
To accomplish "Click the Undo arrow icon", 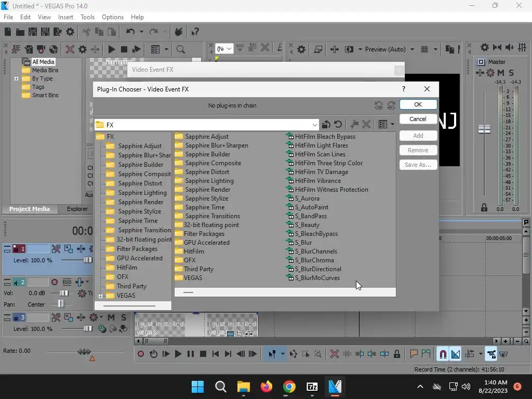I will coord(130,32).
